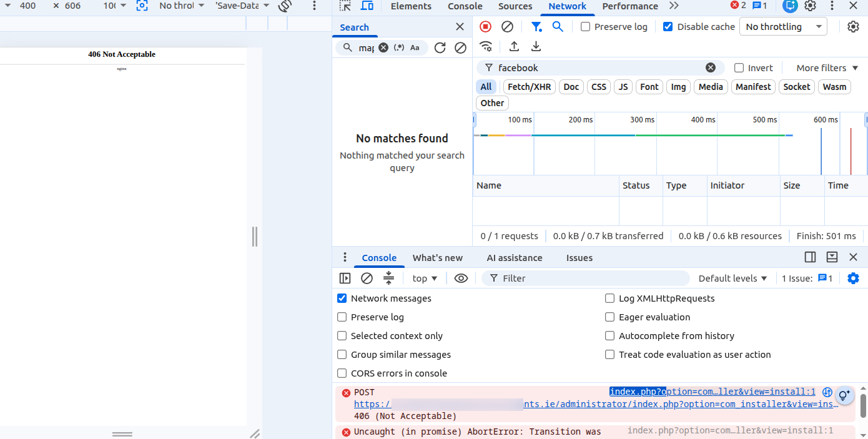Screen dimensions: 868x439
Task: Clear the console
Action: (x=367, y=279)
